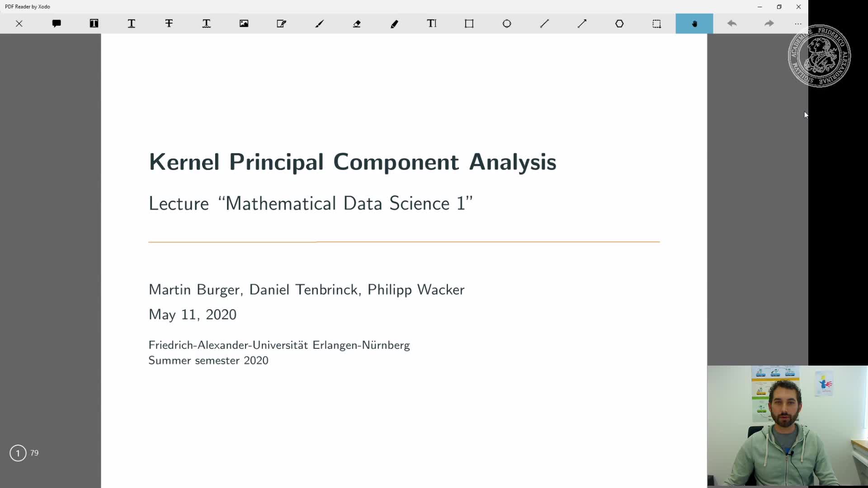Switch to the rectangular selection mode
Image resolution: width=868 pixels, height=488 pixels.
pos(657,23)
